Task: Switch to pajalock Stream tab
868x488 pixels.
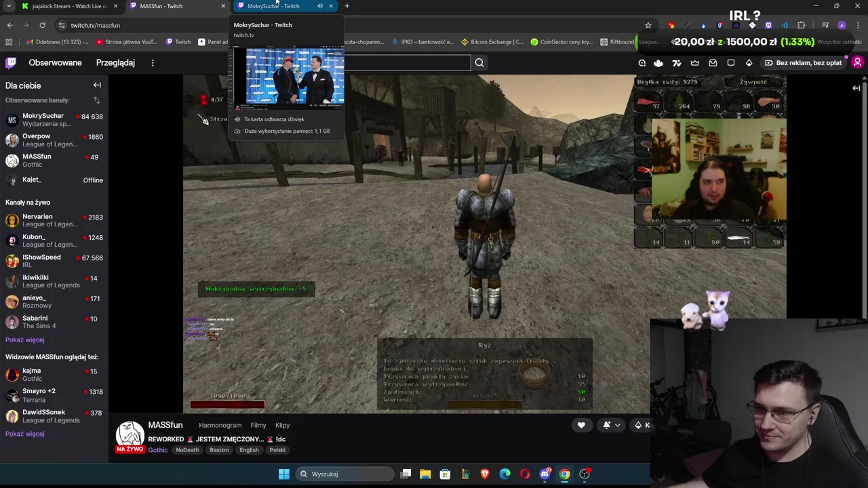Action: pos(69,6)
